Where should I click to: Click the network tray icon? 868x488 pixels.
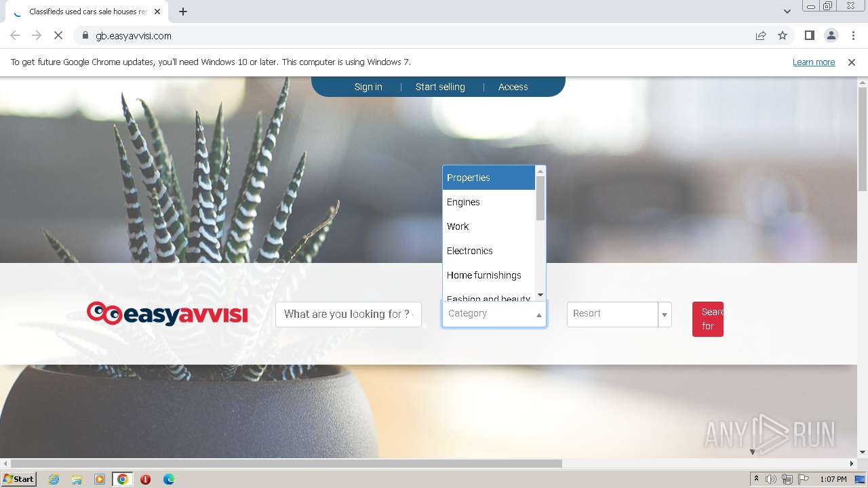787,479
